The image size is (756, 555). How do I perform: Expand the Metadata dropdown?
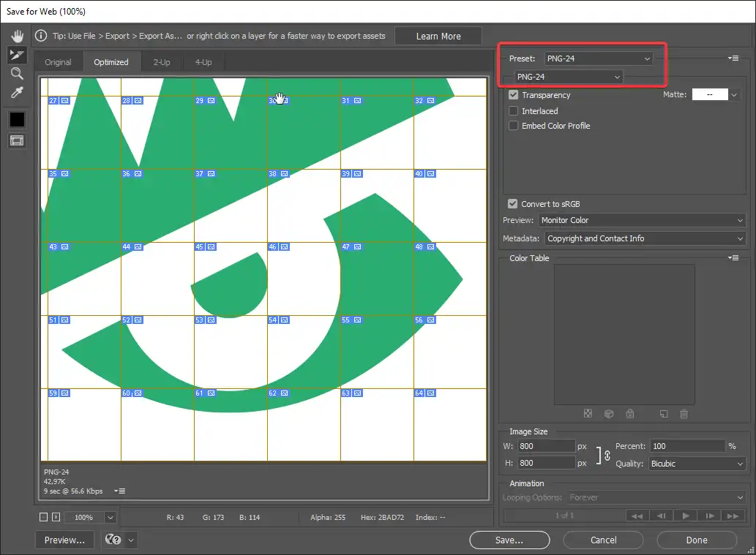(645, 238)
